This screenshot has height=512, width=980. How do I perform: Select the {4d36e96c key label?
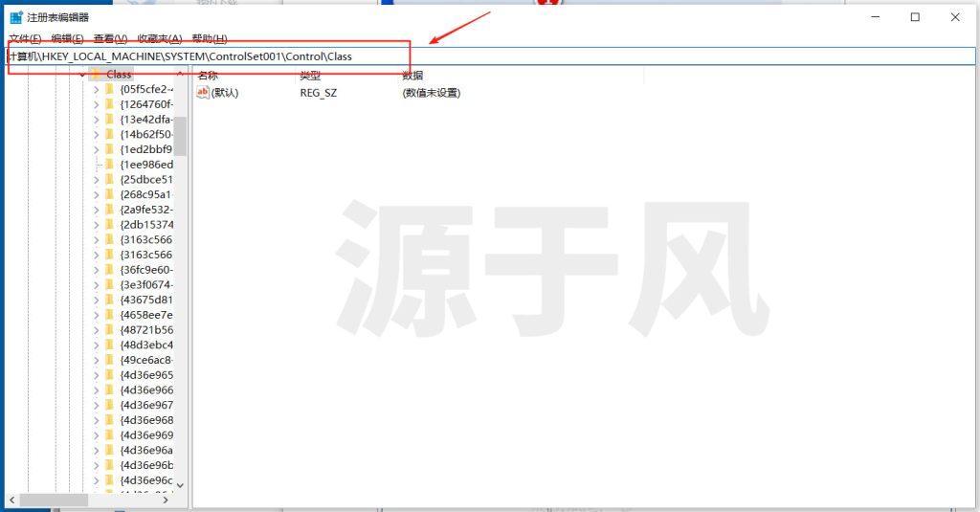click(x=146, y=480)
